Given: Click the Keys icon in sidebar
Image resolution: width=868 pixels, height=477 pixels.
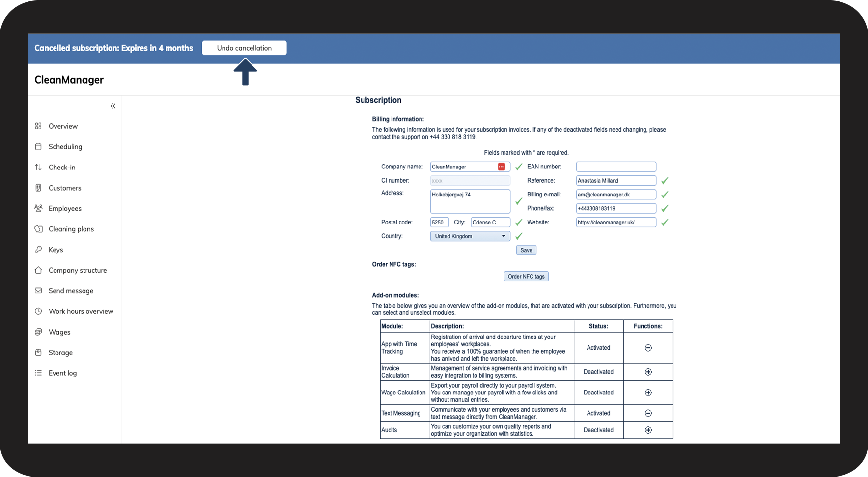Looking at the screenshot, I should pos(38,250).
